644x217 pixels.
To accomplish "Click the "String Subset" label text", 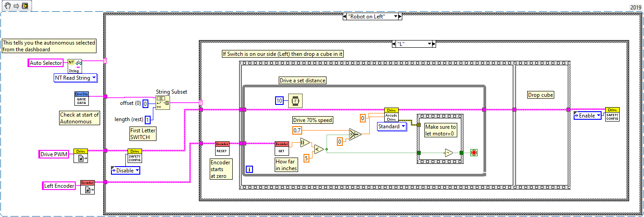I will pos(171,92).
